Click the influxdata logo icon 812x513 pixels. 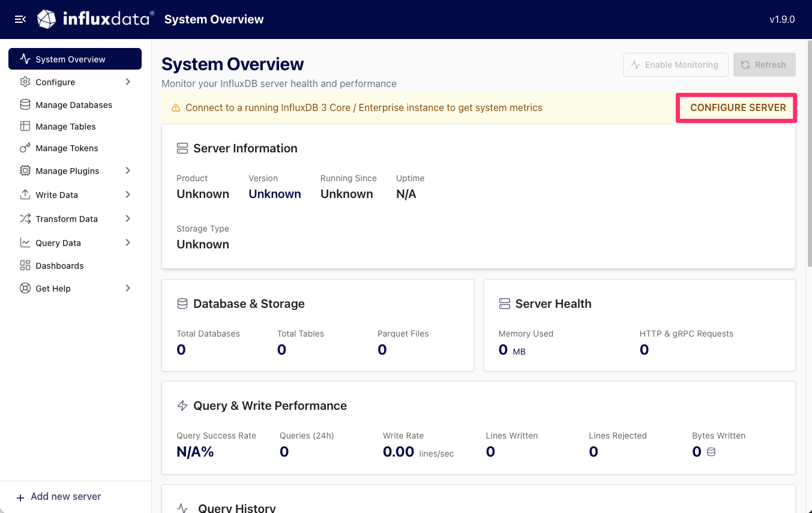[47, 19]
